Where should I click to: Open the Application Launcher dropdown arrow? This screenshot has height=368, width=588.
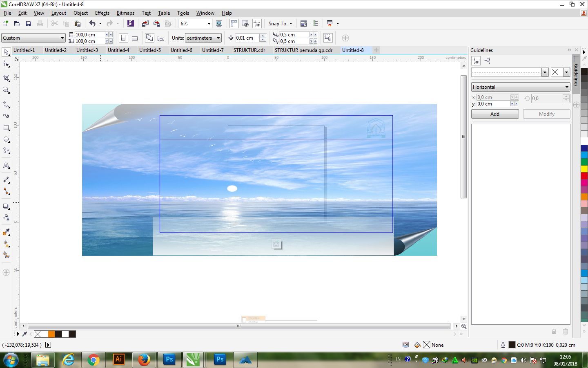coord(338,23)
